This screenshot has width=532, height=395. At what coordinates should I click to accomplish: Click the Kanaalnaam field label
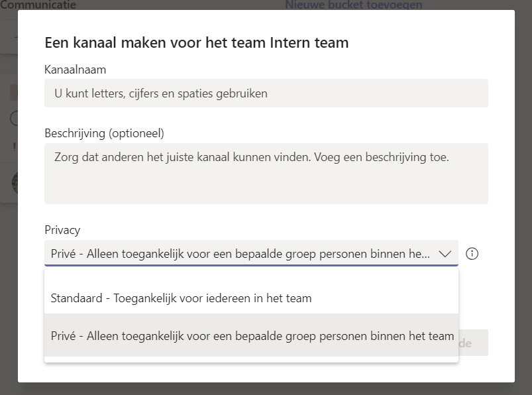coord(76,70)
